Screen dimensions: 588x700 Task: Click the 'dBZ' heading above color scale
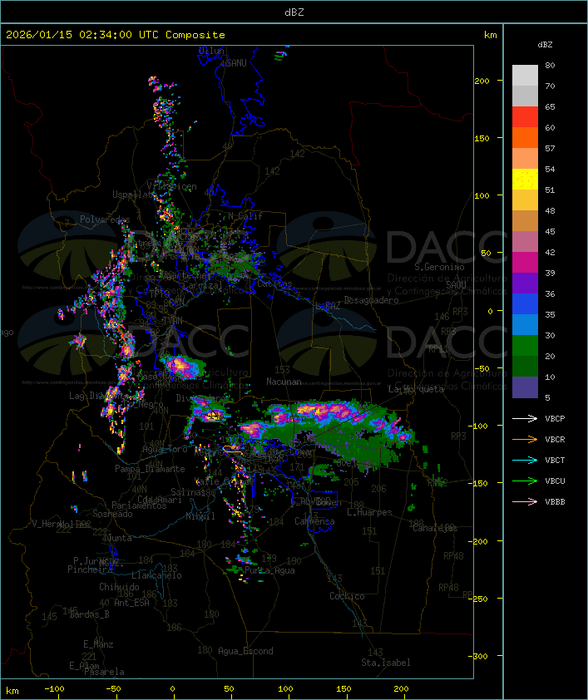545,45
